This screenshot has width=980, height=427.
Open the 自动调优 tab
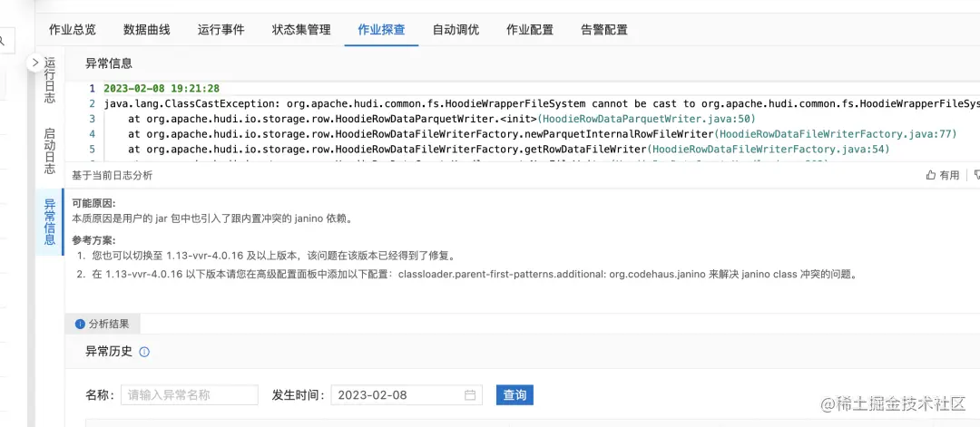(456, 29)
